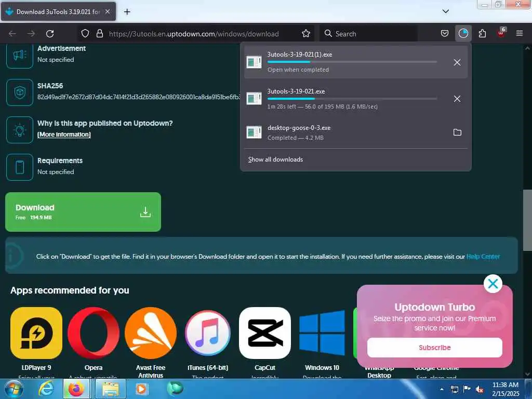Image resolution: width=532 pixels, height=399 pixels.
Task: Select 3utools-3-19-021(1).exe download entry
Action: [355, 62]
